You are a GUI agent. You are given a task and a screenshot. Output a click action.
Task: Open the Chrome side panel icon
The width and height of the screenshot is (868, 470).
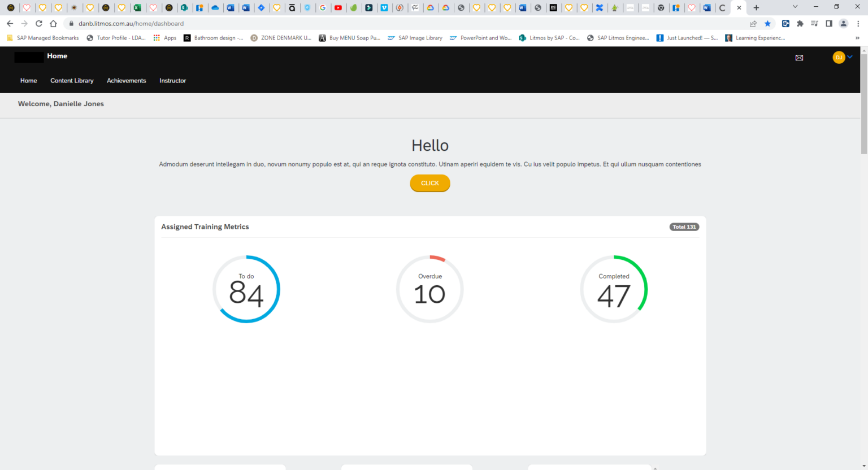(x=829, y=24)
